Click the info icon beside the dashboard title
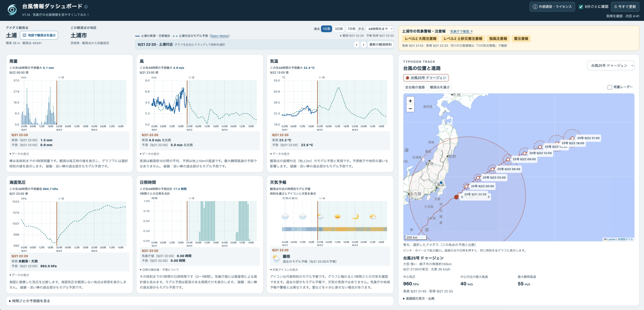This screenshot has height=310, width=644. click(86, 7)
